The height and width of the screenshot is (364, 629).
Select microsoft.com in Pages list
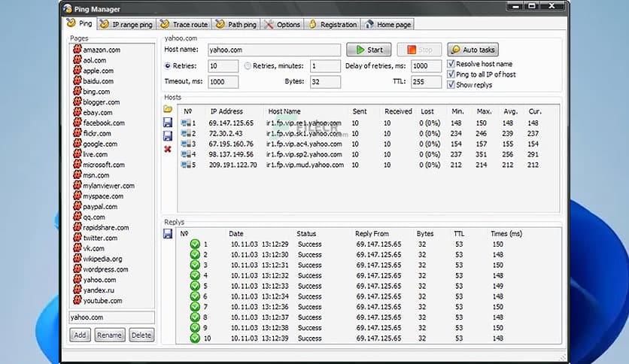pos(104,165)
